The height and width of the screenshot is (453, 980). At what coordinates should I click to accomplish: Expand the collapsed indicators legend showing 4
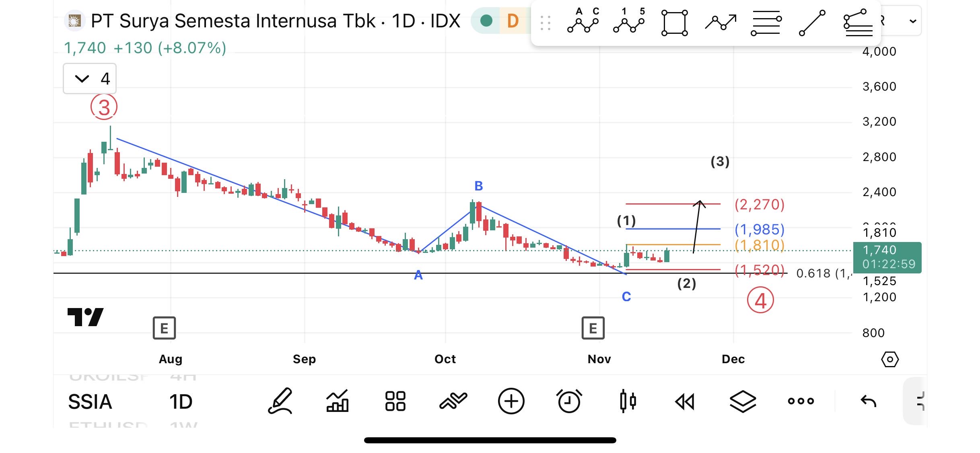[x=90, y=79]
